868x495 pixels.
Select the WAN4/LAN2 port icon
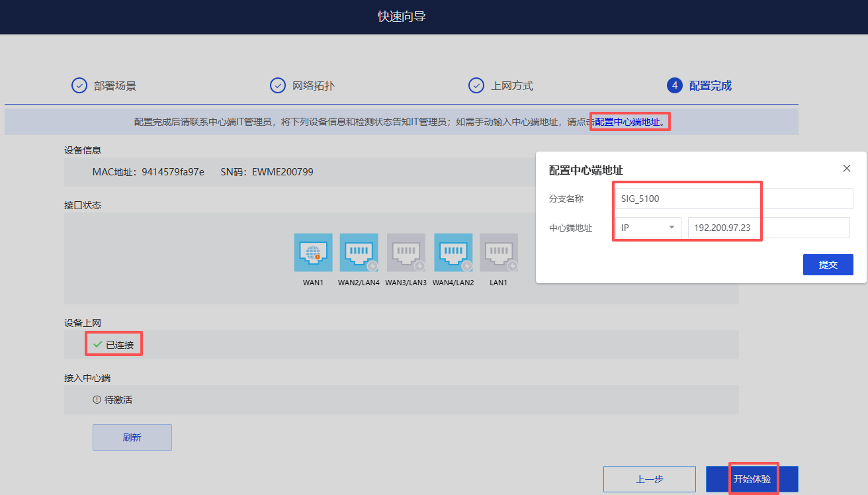pos(453,252)
